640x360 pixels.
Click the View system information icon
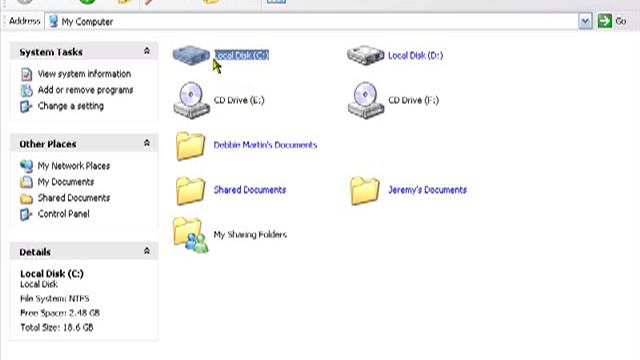pyautogui.click(x=27, y=74)
